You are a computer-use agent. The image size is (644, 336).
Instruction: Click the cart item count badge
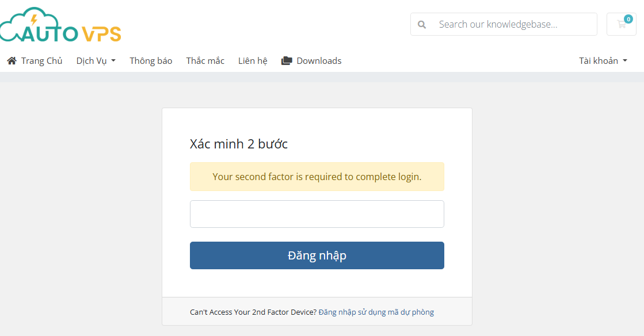628,19
